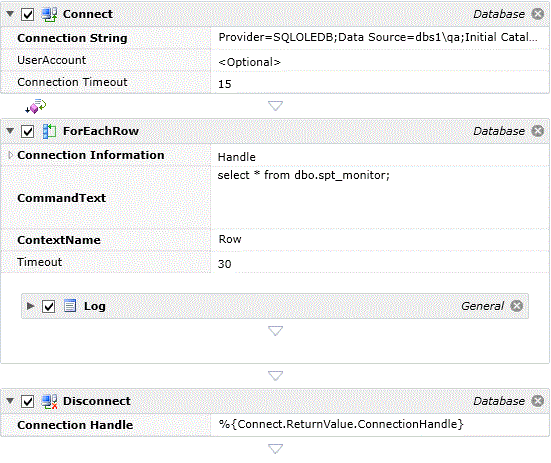Click the Log activity document icon
The image size is (551, 463).
coord(70,306)
